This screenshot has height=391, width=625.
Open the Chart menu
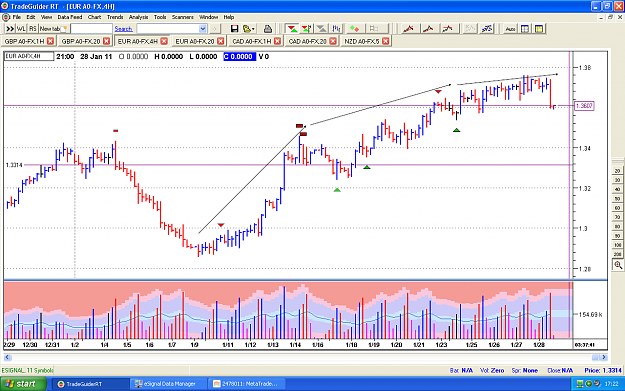(94, 17)
